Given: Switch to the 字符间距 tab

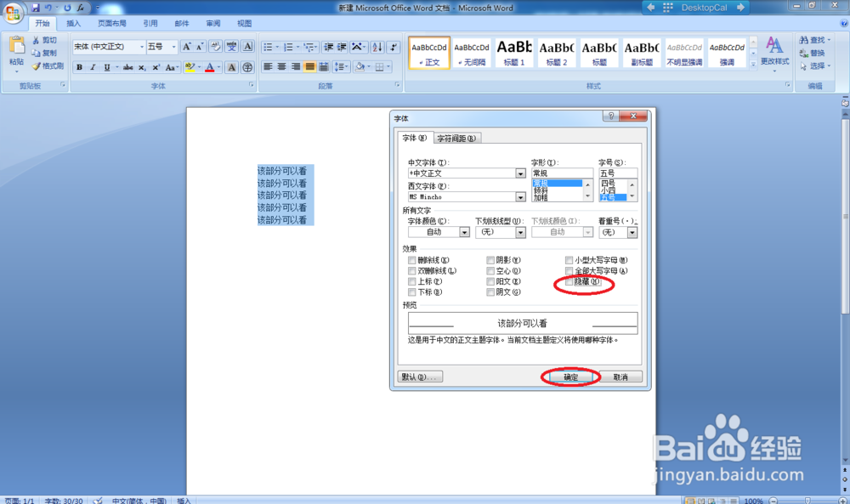Looking at the screenshot, I should coord(455,137).
